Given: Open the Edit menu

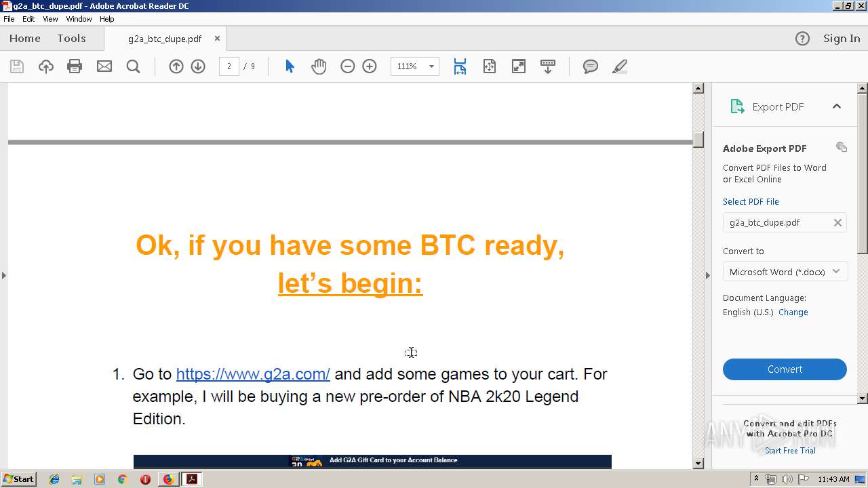Looking at the screenshot, I should click(x=28, y=19).
